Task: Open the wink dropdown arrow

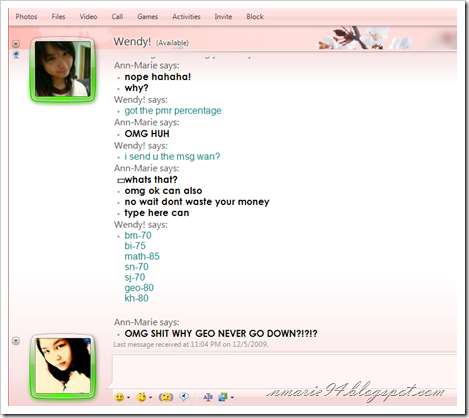Action: coord(151,397)
